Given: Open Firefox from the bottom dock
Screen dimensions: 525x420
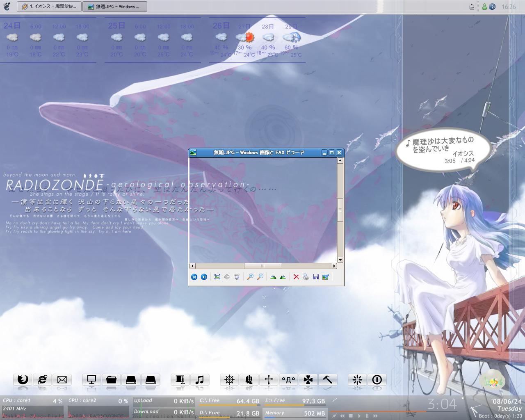Looking at the screenshot, I should (23, 380).
